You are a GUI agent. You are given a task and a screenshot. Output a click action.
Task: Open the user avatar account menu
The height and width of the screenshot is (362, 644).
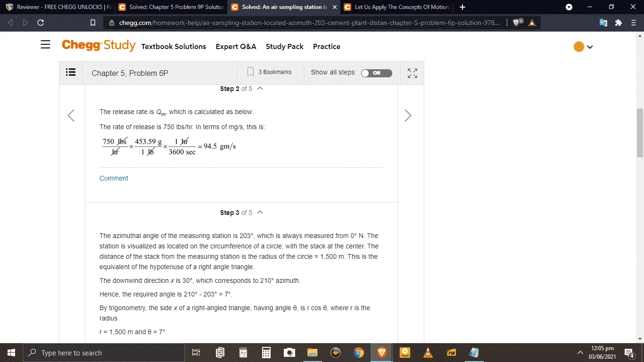[x=579, y=47]
